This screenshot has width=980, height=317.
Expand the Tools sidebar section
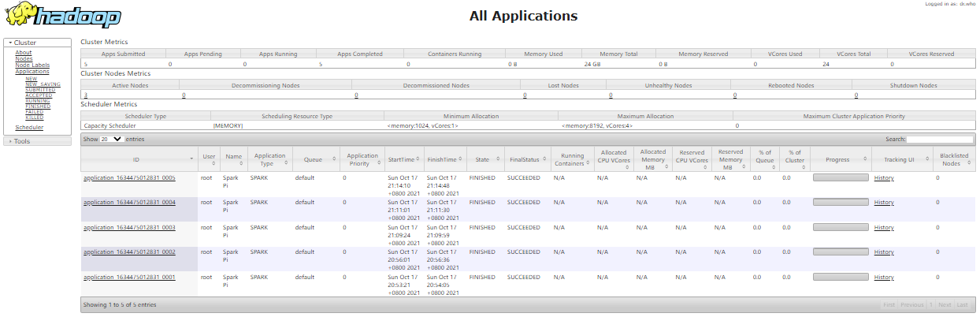(x=22, y=141)
